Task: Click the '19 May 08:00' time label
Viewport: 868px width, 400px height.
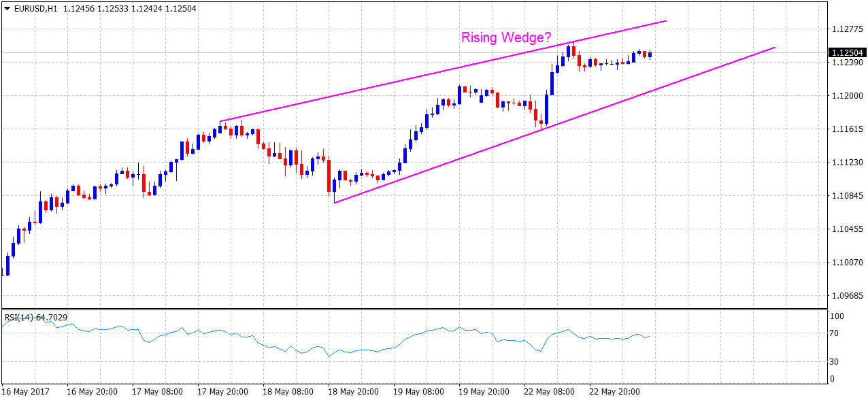Action: click(x=418, y=392)
